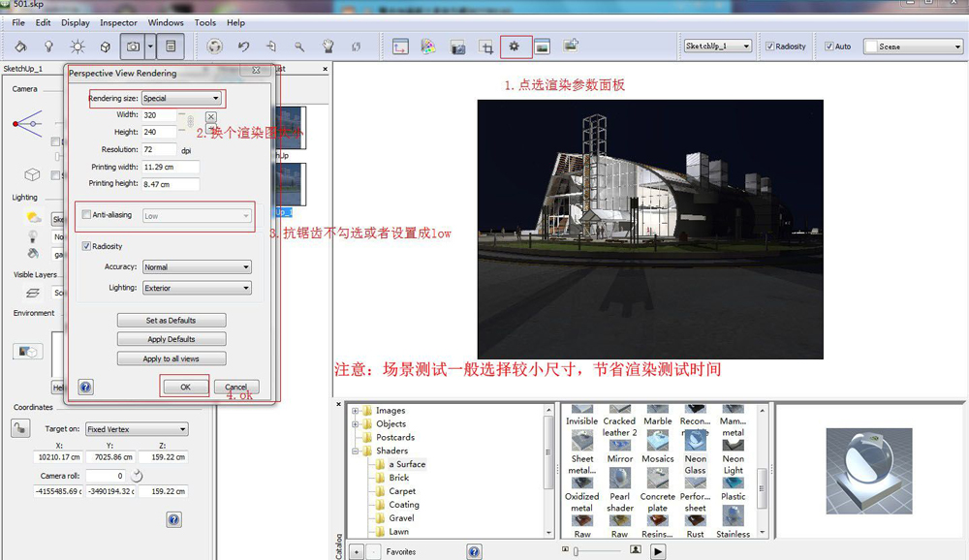Open the Inspector menu

118,22
